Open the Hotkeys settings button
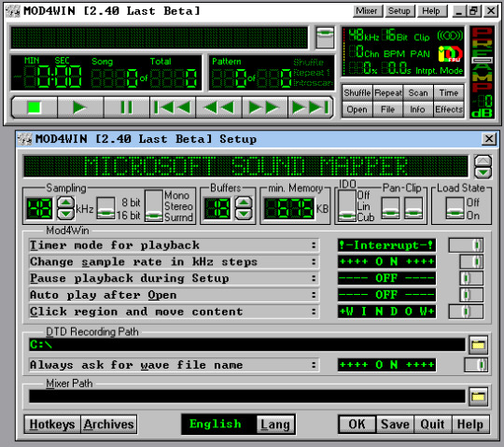This screenshot has width=504, height=447. pyautogui.click(x=52, y=425)
